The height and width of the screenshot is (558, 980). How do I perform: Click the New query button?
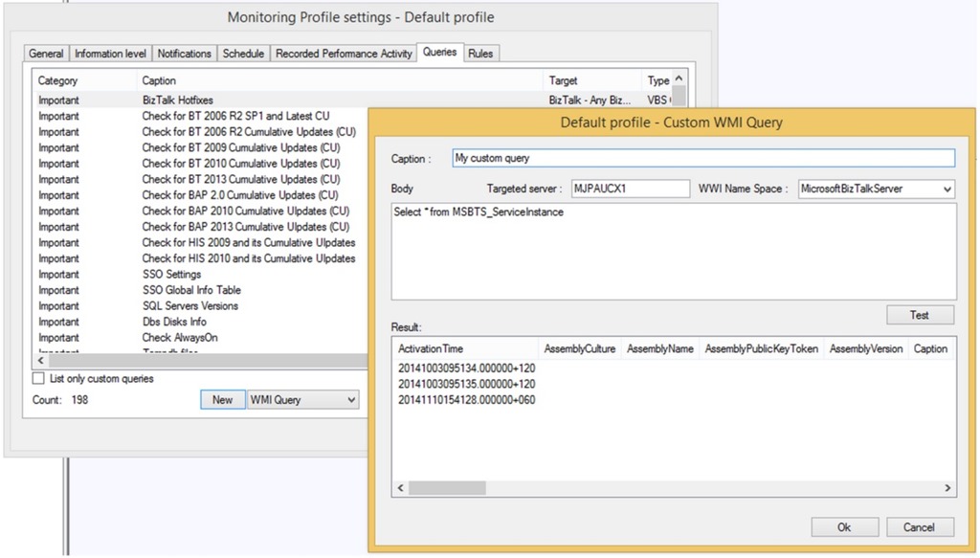[x=222, y=400]
